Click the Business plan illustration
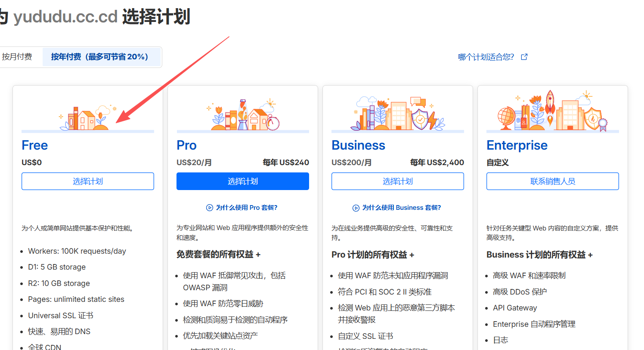Image resolution: width=644 pixels, height=350 pixels. (x=398, y=114)
